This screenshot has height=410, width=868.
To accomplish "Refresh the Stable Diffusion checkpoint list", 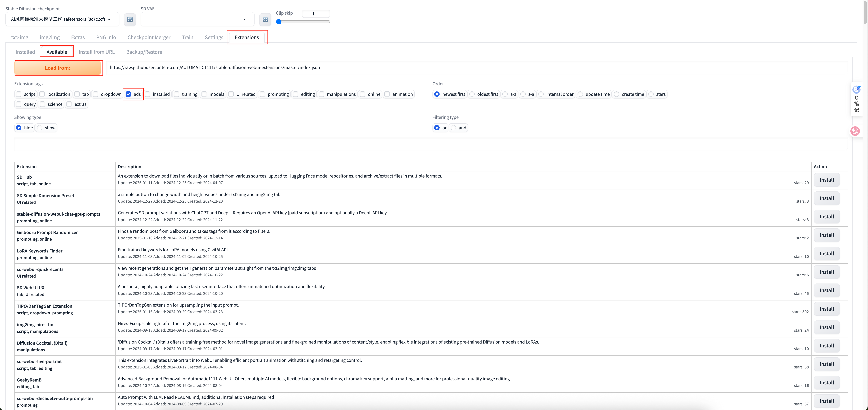I will tap(130, 19).
